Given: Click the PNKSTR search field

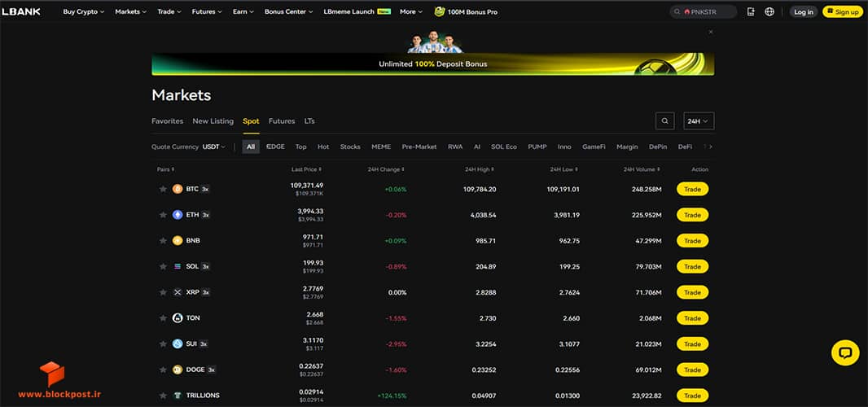Looking at the screenshot, I should (703, 11).
